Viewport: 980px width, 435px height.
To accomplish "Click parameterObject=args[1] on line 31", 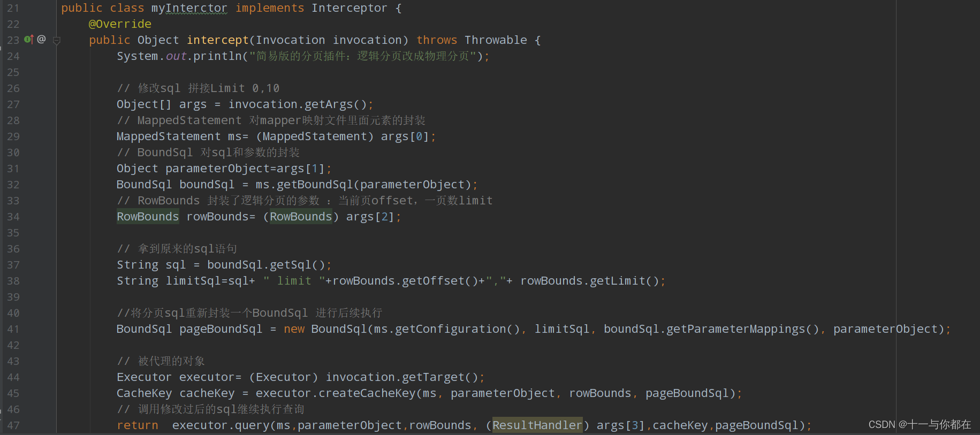I will [x=245, y=169].
